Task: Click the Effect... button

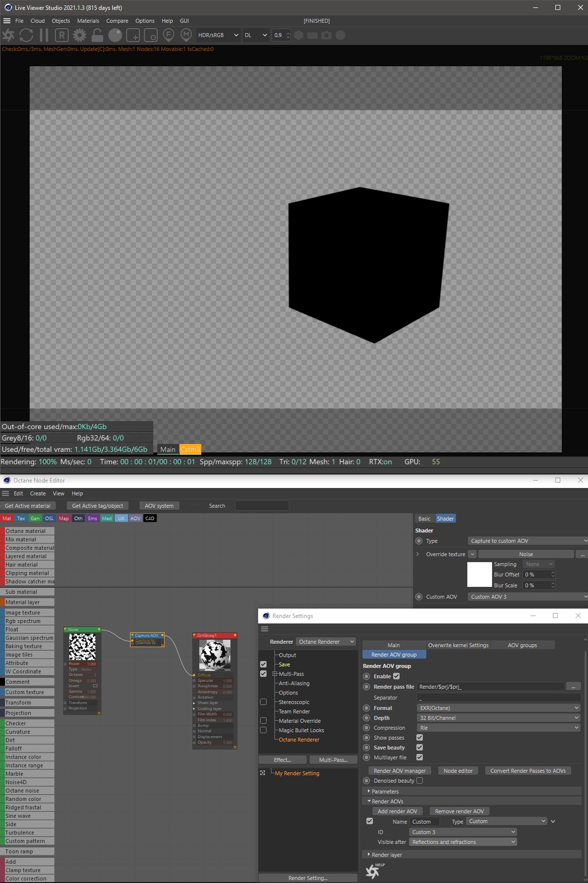Action: 282,759
